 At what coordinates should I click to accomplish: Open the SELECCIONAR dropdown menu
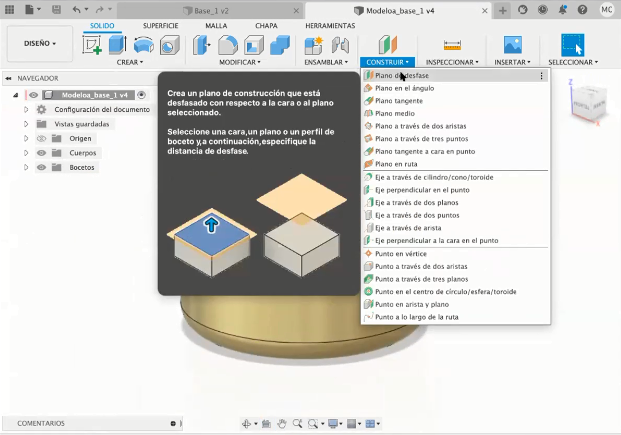point(573,63)
